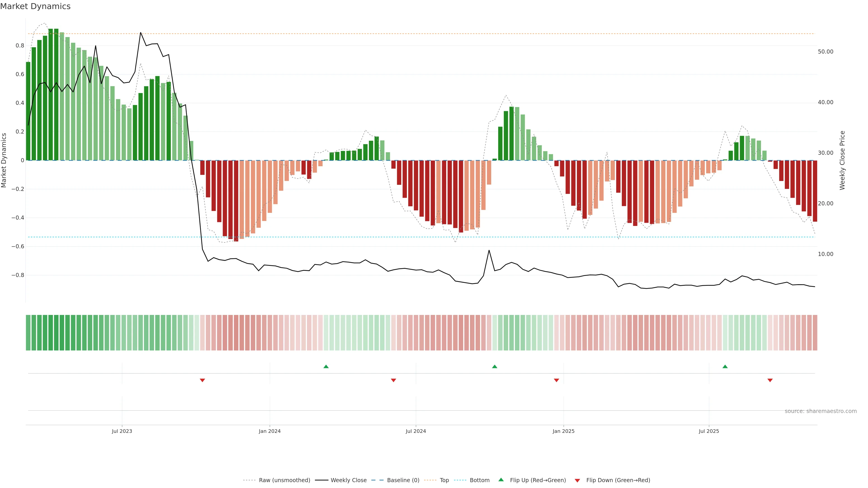Click the Weekly Close Price axis title
The width and height of the screenshot is (868, 488).
tap(842, 160)
